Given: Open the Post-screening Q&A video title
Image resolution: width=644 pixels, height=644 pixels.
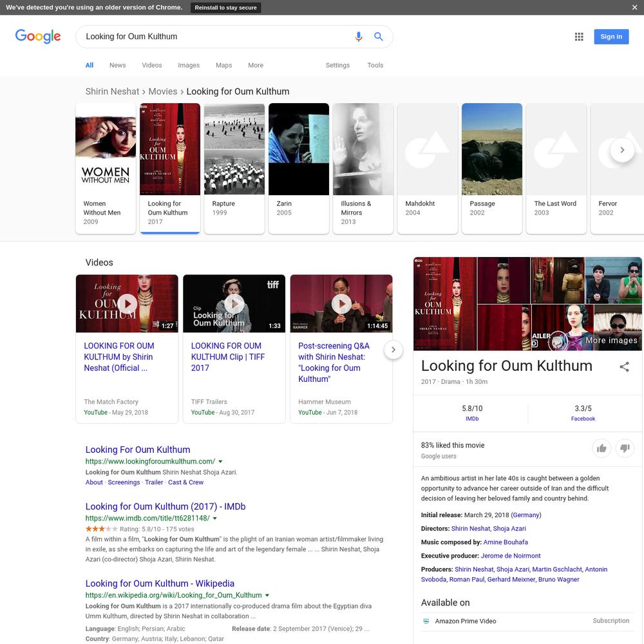Looking at the screenshot, I should (x=334, y=362).
